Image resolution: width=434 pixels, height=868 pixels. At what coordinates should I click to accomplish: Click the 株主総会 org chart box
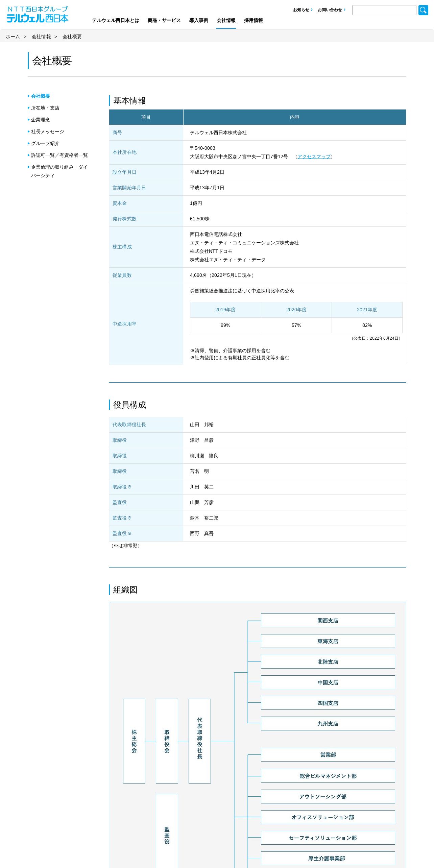click(134, 741)
